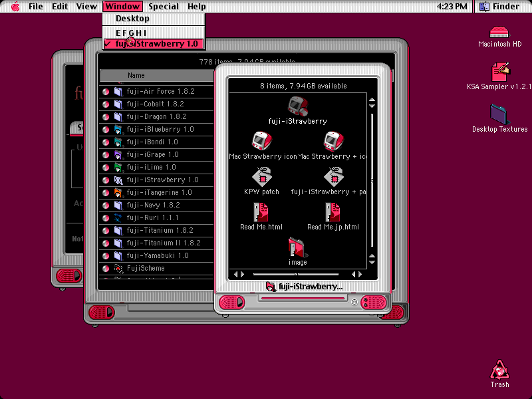This screenshot has height=399, width=532.
Task: Open the Apple menu icon
Action: [15, 7]
